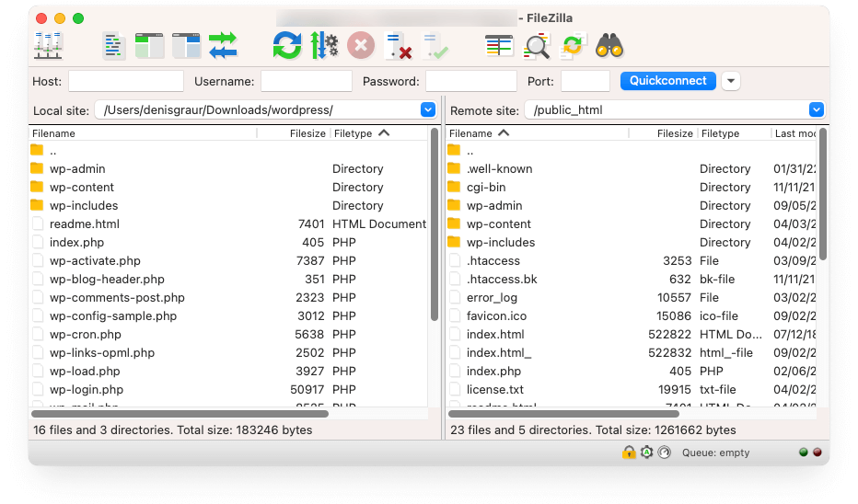The height and width of the screenshot is (504, 858).
Task: Toggle directory comparison magnifier icon
Action: point(536,46)
